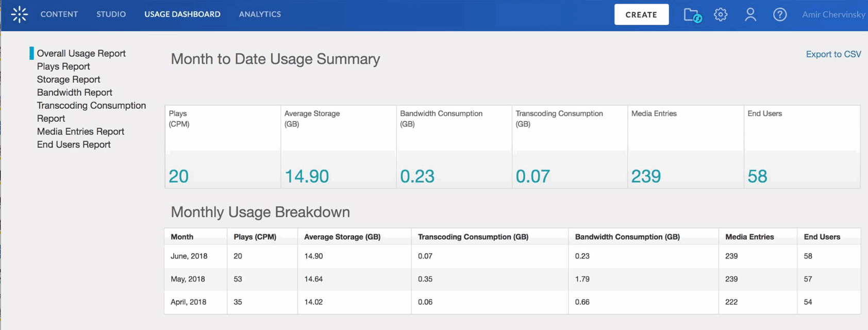Switch to the Studio tab

[x=111, y=14]
